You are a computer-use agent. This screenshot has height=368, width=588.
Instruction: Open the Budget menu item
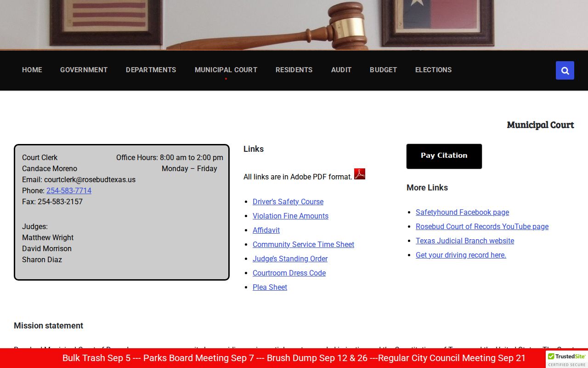(383, 70)
